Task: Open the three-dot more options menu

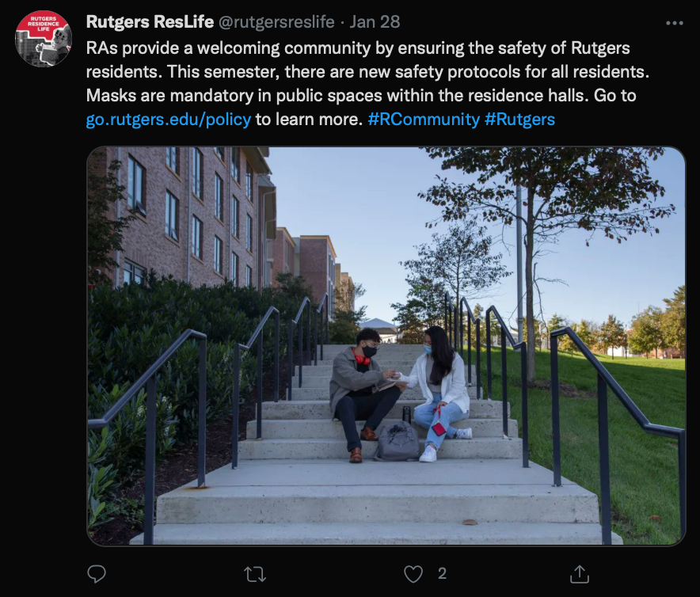Action: pyautogui.click(x=674, y=23)
